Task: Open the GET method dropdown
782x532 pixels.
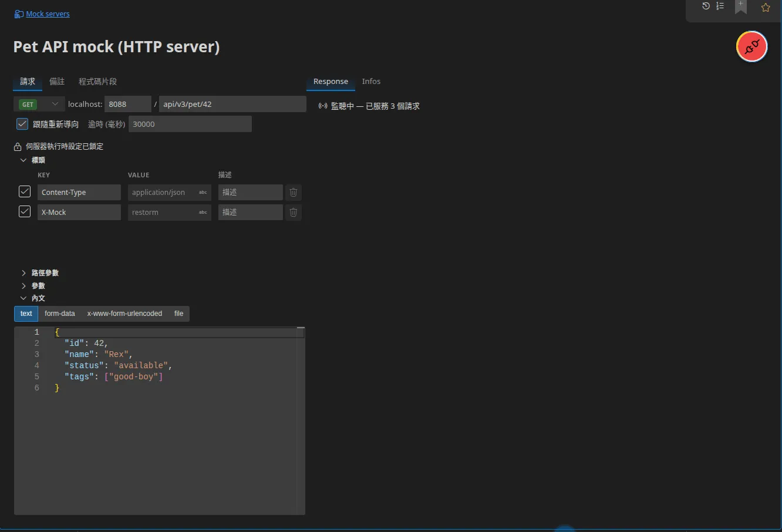Action: click(x=39, y=104)
